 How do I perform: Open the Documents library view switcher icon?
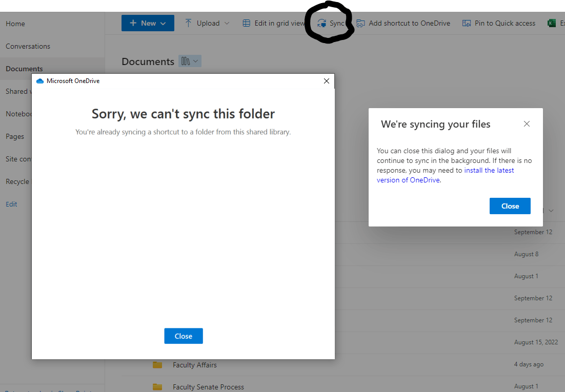click(185, 61)
